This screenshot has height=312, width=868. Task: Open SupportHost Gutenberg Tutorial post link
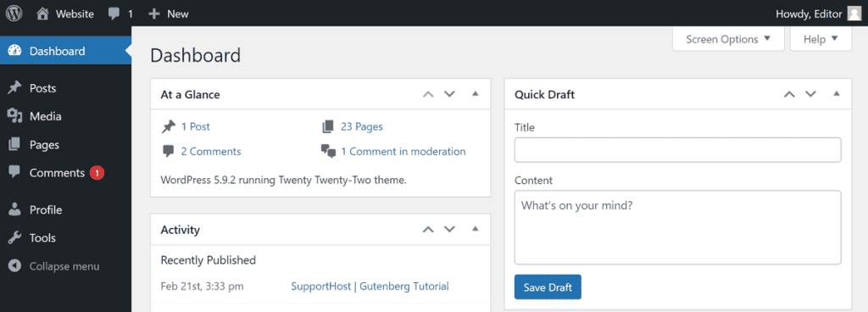[370, 287]
